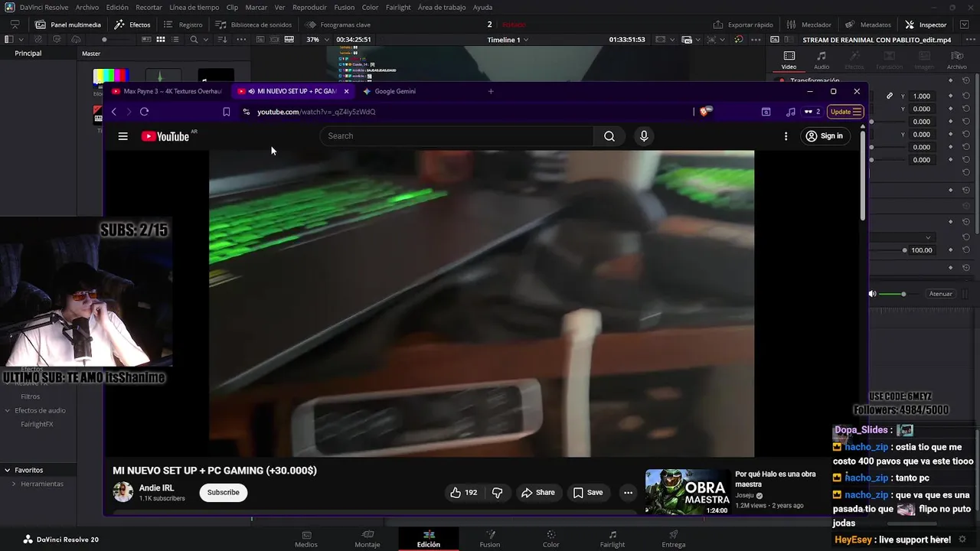Open the Reproducir menu
This screenshot has height=551, width=980.
[309, 7]
